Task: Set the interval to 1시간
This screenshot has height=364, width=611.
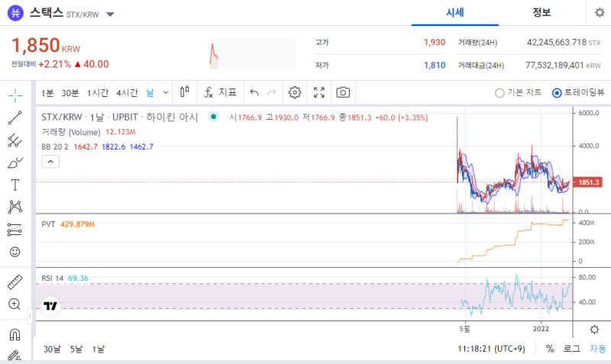Action: 98,92
